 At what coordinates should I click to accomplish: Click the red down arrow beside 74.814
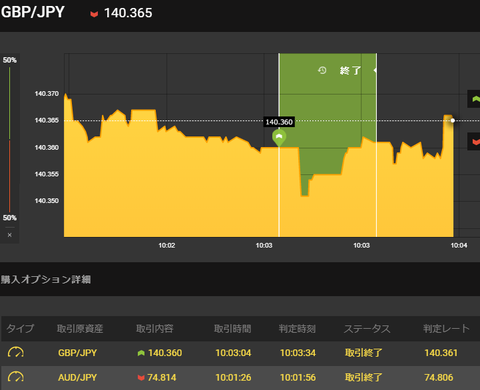click(141, 377)
